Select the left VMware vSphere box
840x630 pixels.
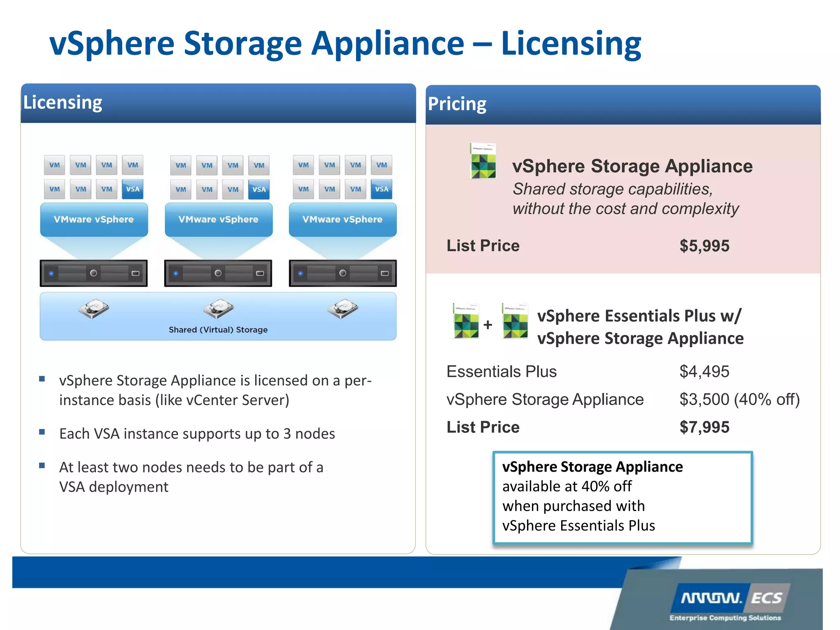click(x=94, y=219)
